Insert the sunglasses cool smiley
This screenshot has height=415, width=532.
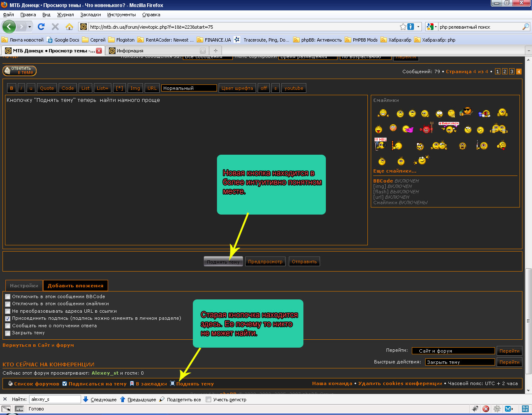point(467,111)
